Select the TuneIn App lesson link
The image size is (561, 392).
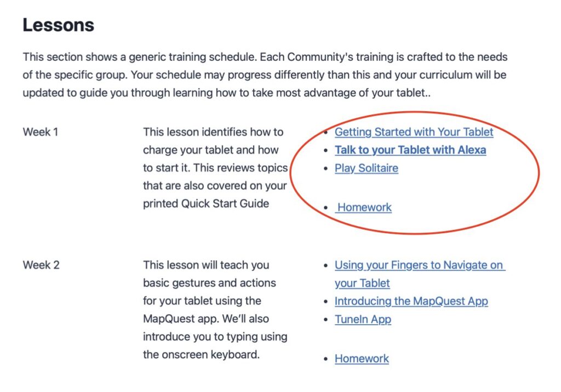pos(363,319)
